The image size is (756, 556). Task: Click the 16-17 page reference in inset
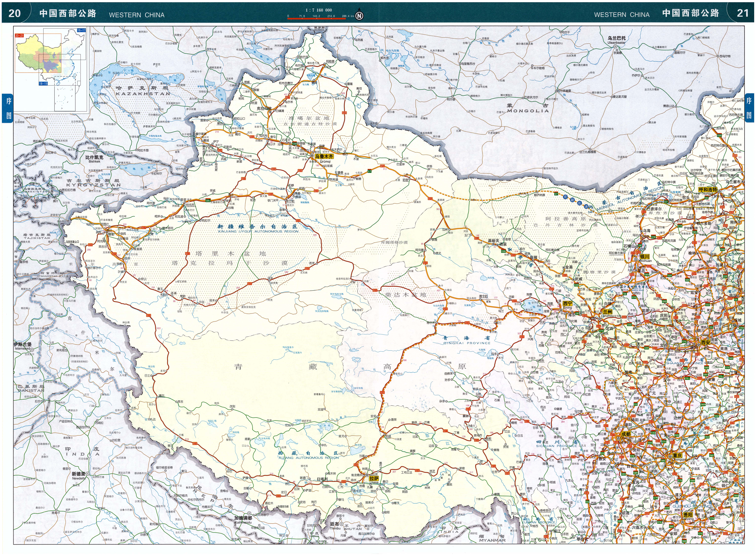coord(81,30)
